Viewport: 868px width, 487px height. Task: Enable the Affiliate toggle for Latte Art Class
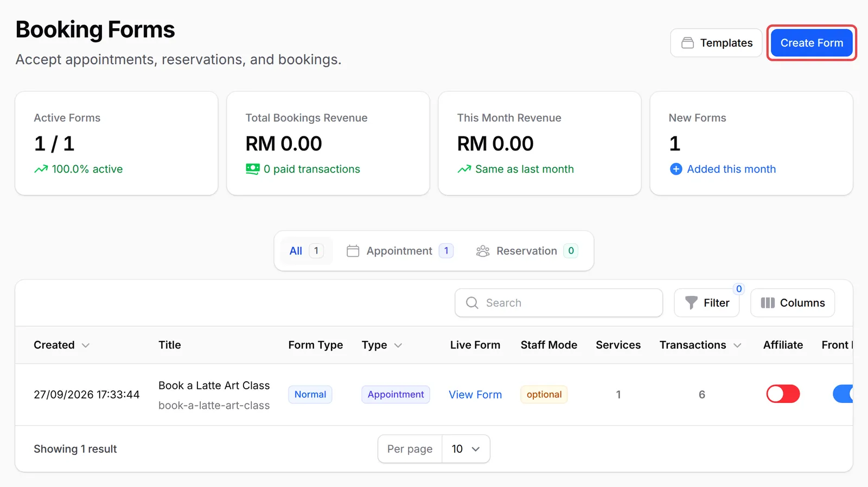pyautogui.click(x=783, y=394)
